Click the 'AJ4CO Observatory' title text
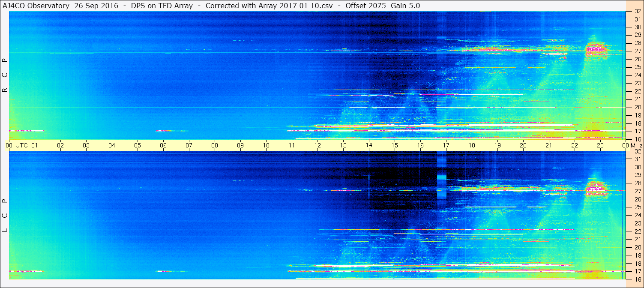 (37, 6)
